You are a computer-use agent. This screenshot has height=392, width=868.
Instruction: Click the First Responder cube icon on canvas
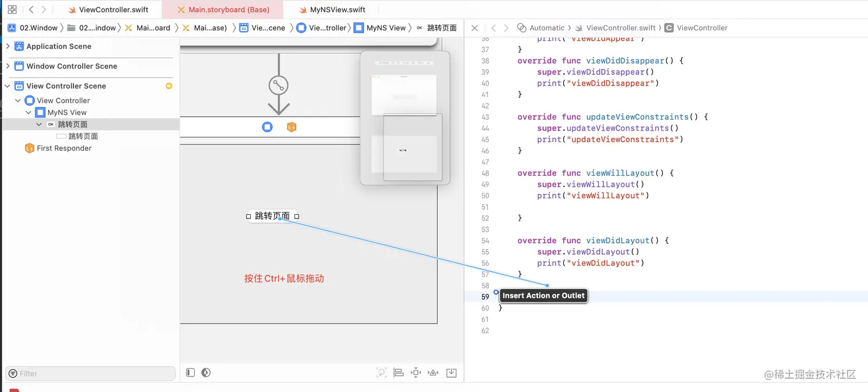coord(291,126)
